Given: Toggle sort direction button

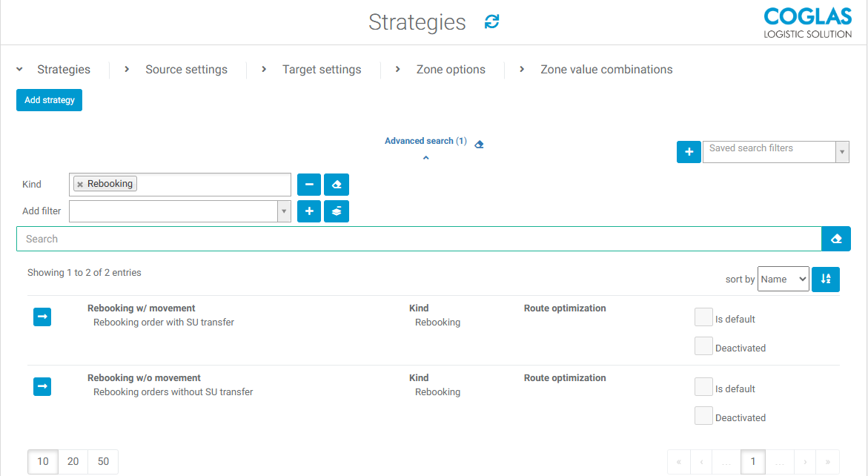Looking at the screenshot, I should (826, 280).
